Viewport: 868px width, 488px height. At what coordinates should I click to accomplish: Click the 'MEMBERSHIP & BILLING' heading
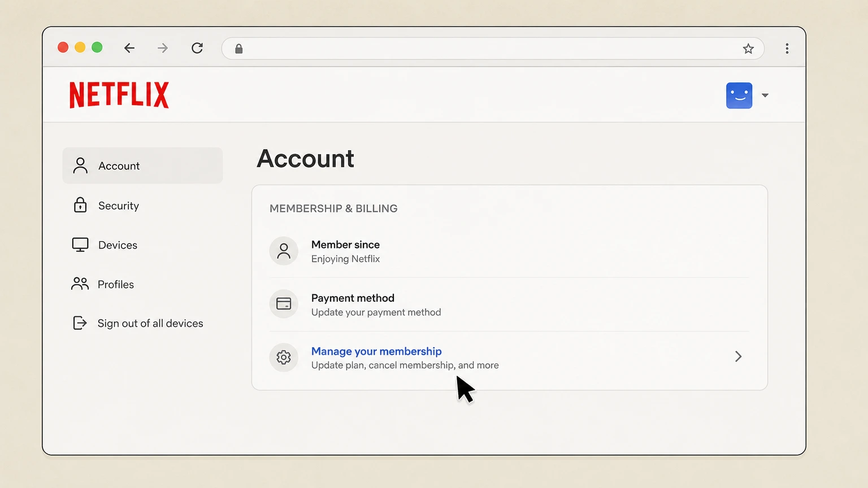tap(333, 208)
